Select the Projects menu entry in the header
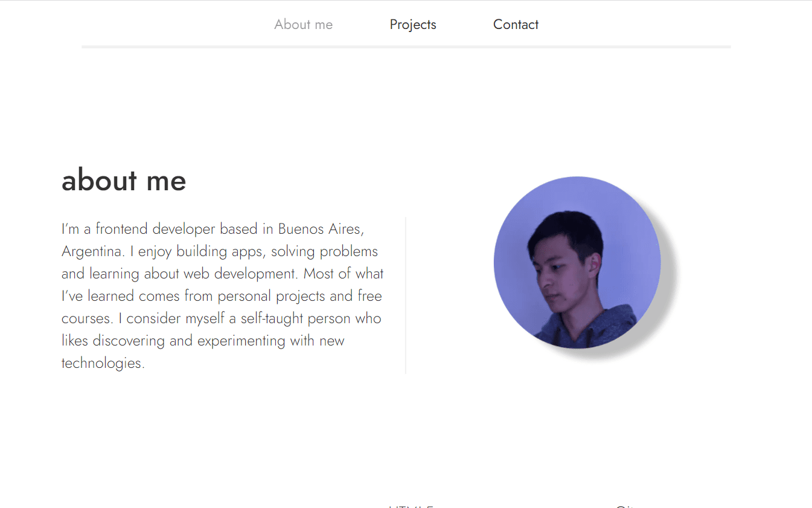This screenshot has width=812, height=508. 413,24
